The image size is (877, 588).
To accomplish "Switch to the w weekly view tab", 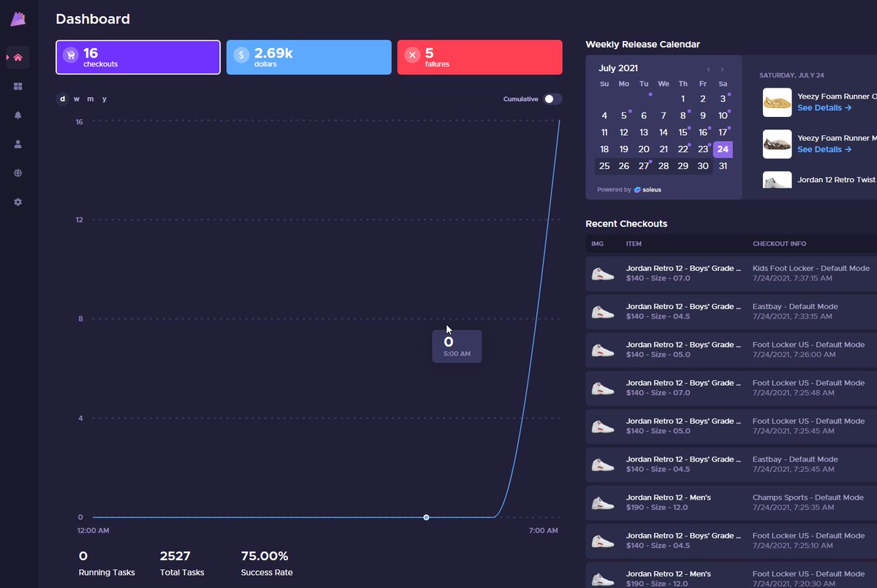I will coord(76,99).
